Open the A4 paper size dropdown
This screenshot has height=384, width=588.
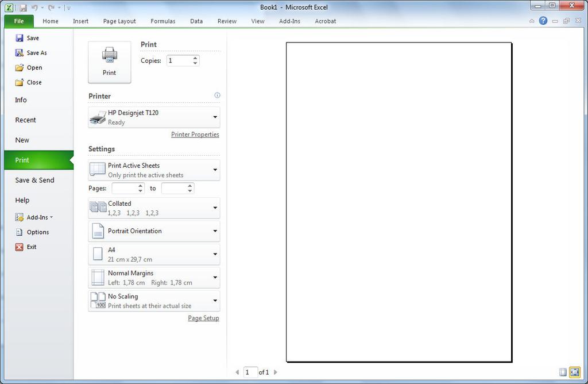(x=154, y=255)
